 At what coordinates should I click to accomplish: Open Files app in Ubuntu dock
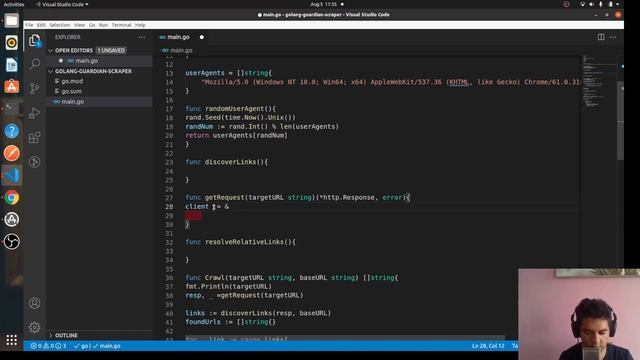tap(11, 20)
